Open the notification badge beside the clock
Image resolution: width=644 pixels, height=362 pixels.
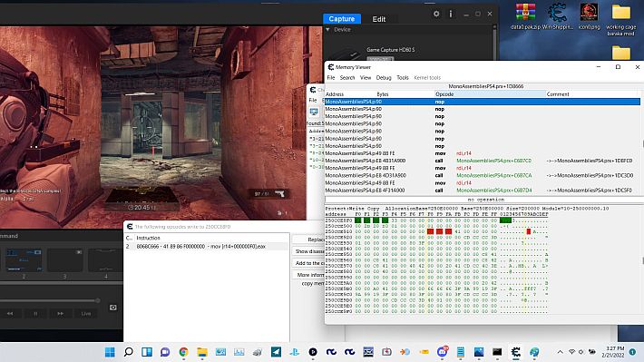pyautogui.click(x=632, y=352)
